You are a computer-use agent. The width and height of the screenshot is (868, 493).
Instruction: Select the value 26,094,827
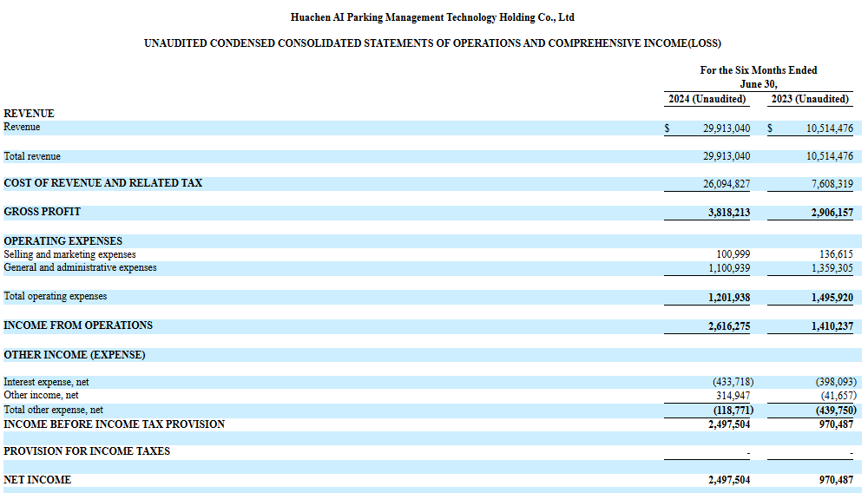click(727, 184)
